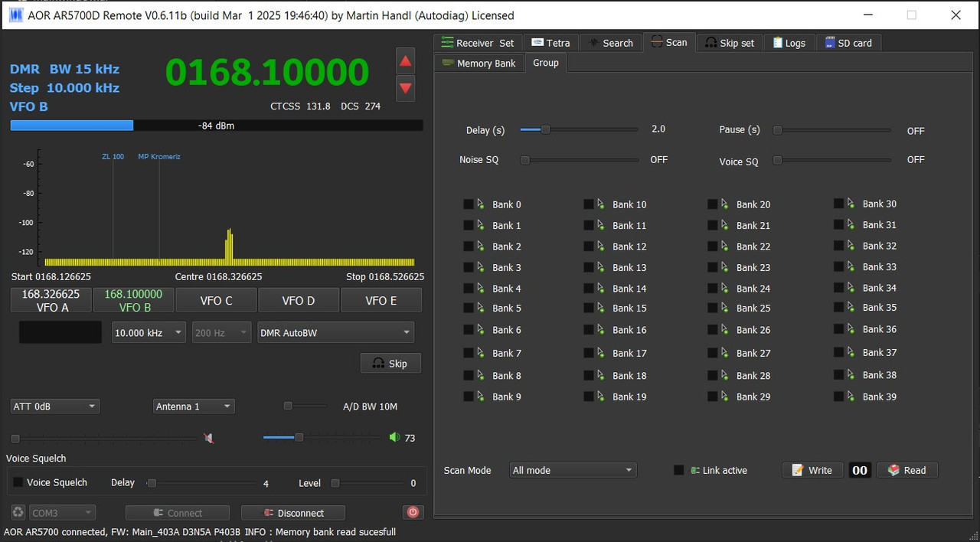The height and width of the screenshot is (542, 980).
Task: Click the arrow icon beside Bank 38
Action: 851,374
